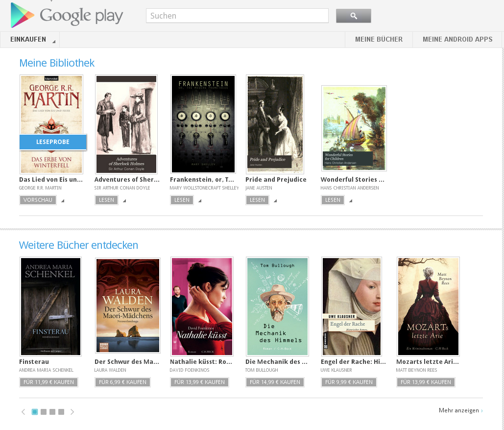This screenshot has height=430, width=504.
Task: Click author name Sir Arthur Conan Doyle
Action: [x=122, y=188]
